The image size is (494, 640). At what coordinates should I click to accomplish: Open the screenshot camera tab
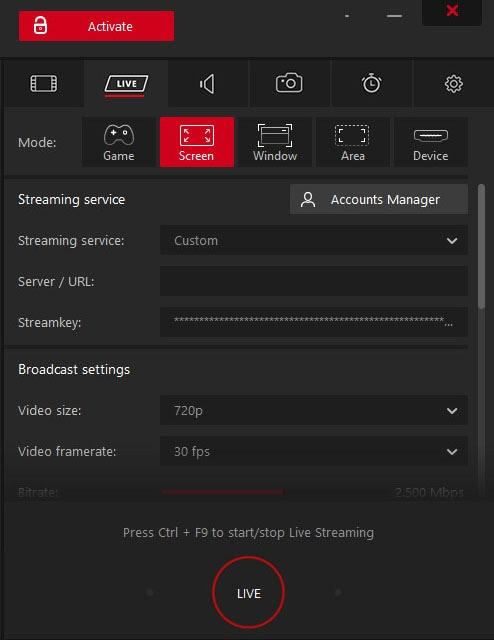(289, 84)
